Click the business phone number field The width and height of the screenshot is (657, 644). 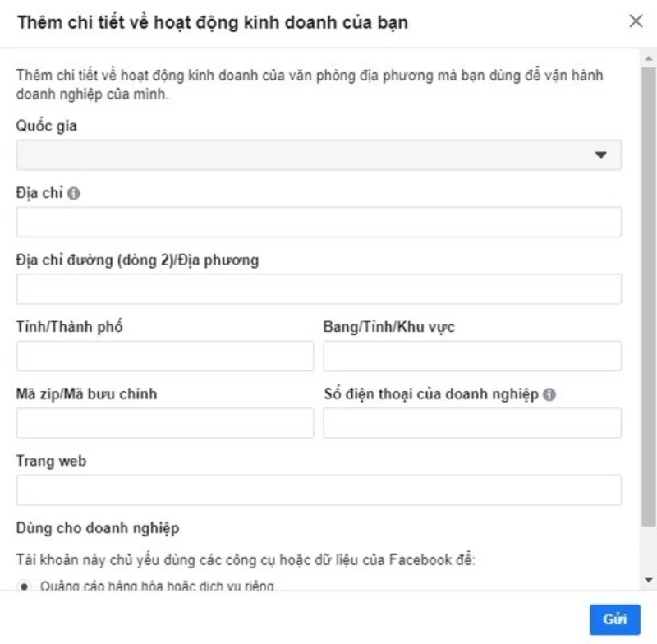tap(471, 423)
